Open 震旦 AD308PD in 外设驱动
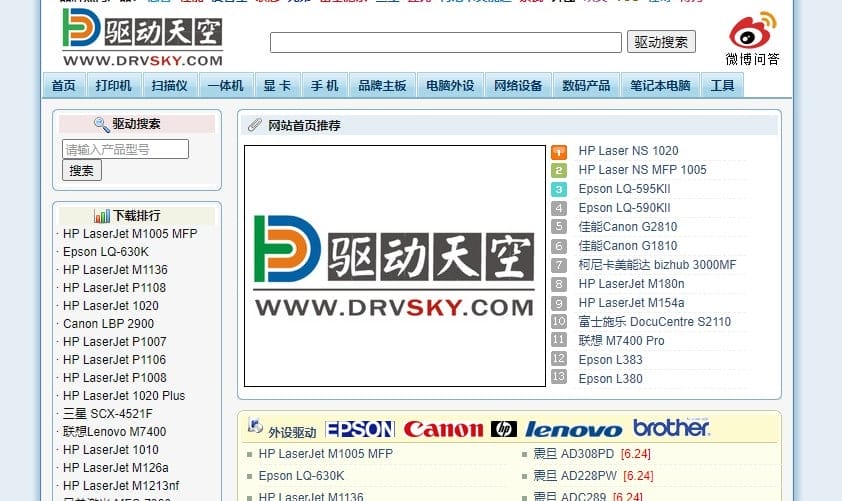Screen dimensions: 842x501 [x=574, y=454]
